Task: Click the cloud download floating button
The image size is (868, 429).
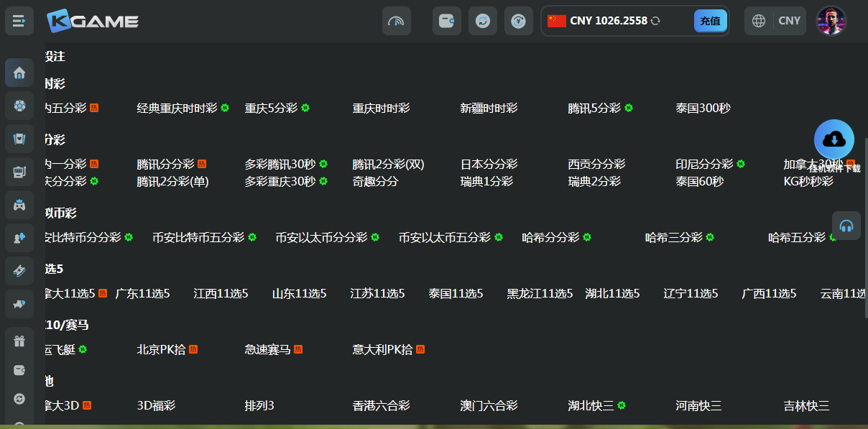Action: [x=834, y=139]
